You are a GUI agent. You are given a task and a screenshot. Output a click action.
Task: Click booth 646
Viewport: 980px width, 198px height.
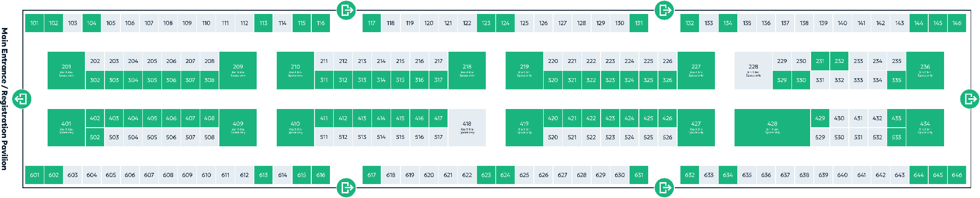[x=957, y=175]
